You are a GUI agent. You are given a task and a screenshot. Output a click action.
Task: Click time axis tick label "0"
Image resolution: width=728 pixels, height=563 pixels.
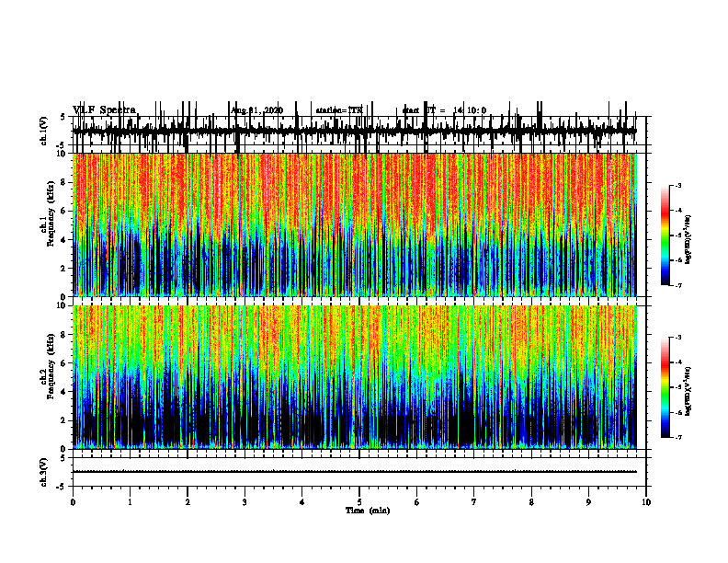point(73,502)
